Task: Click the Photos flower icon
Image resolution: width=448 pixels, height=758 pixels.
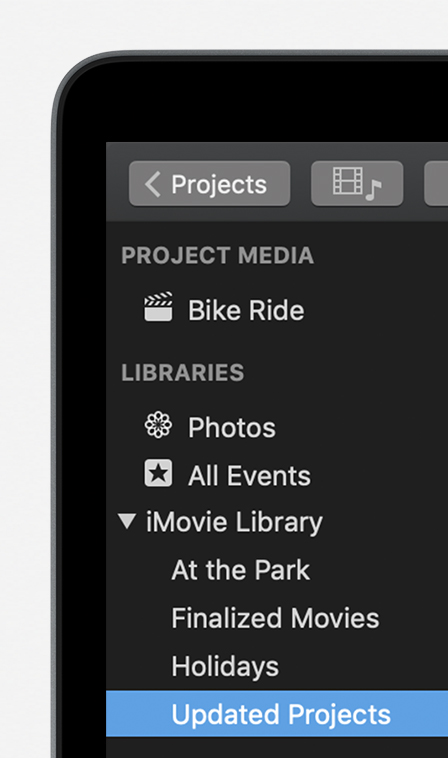Action: (158, 425)
